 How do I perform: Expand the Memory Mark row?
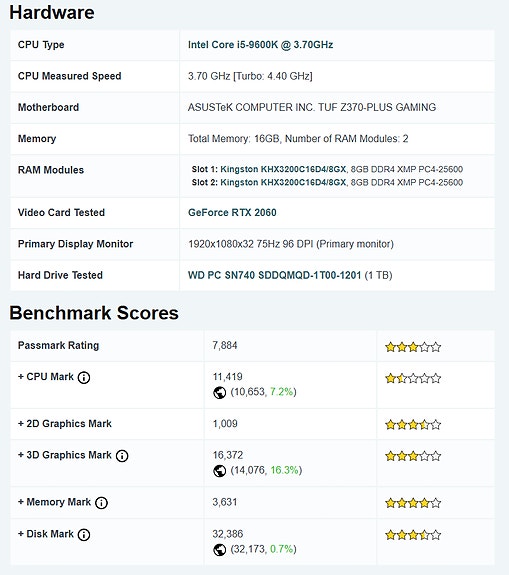(54, 502)
